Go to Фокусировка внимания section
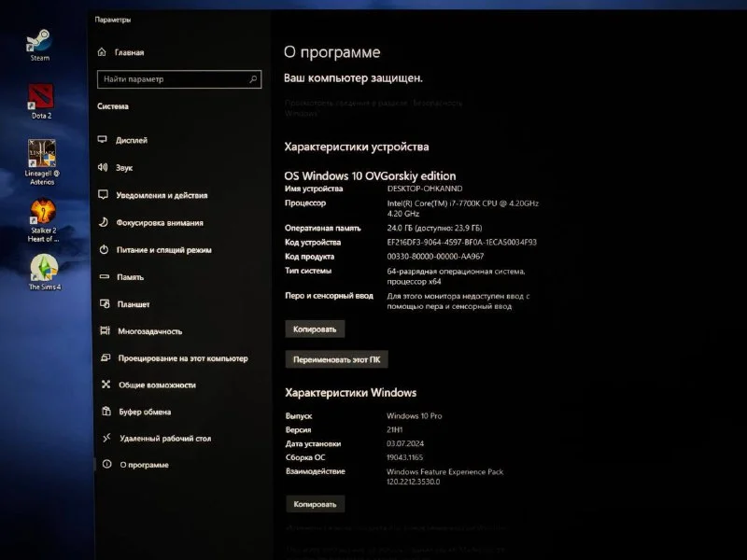The height and width of the screenshot is (560, 747). 159,223
